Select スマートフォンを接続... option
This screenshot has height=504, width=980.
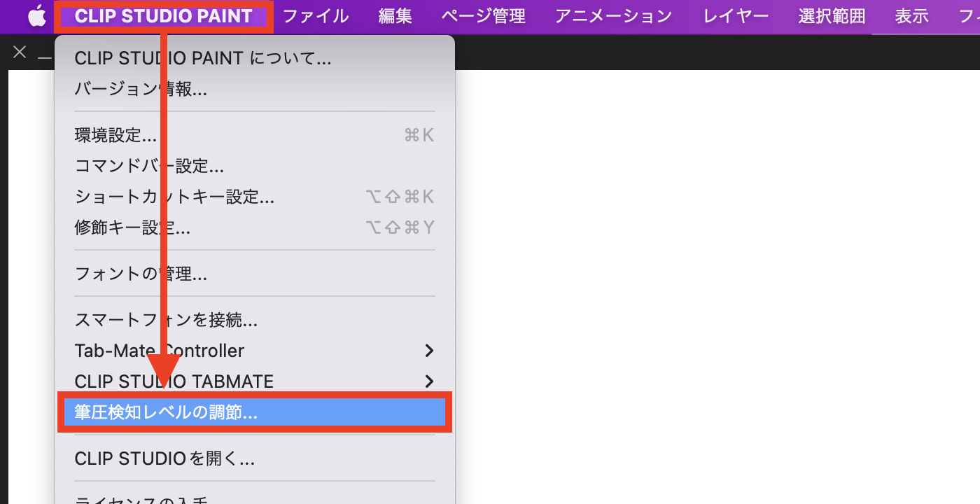point(166,320)
